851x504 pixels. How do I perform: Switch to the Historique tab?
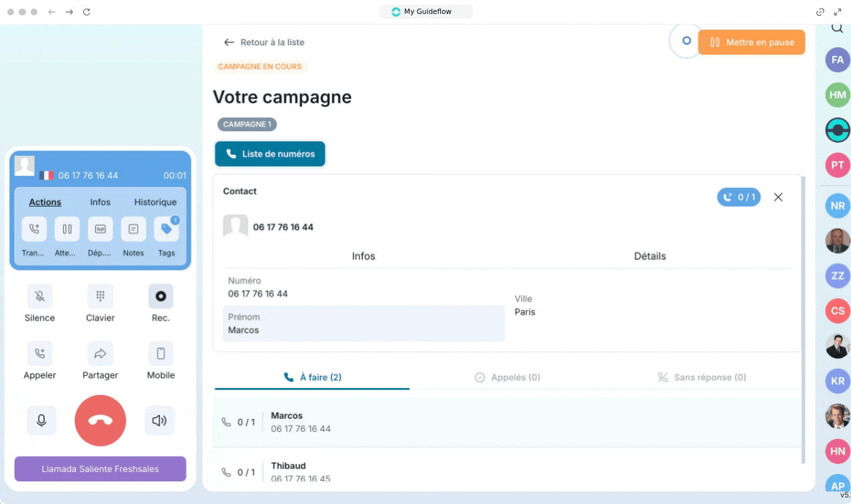155,202
